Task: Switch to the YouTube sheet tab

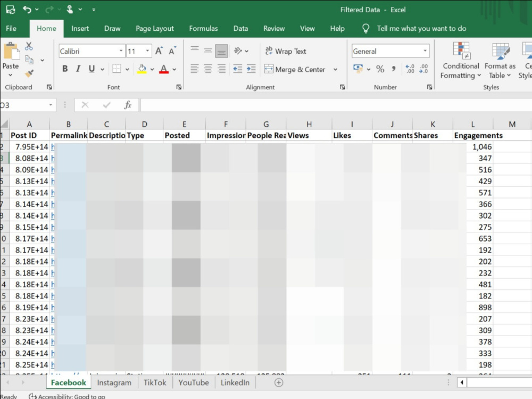Action: tap(194, 383)
